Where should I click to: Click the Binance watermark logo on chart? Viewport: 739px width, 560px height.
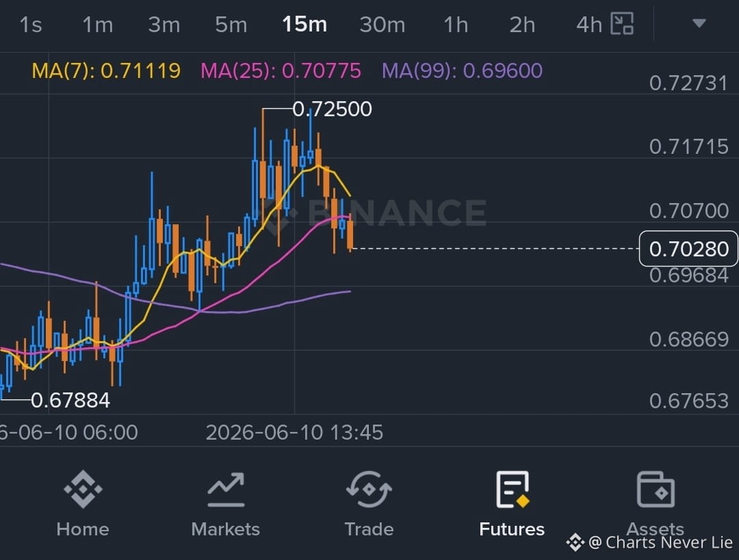tap(375, 213)
